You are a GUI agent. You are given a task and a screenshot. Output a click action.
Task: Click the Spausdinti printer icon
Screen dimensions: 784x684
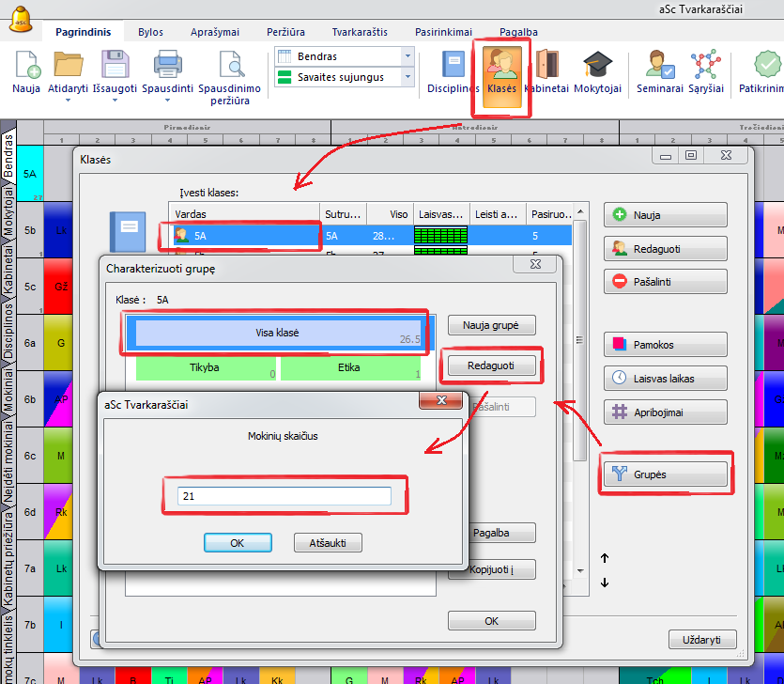pos(169,65)
